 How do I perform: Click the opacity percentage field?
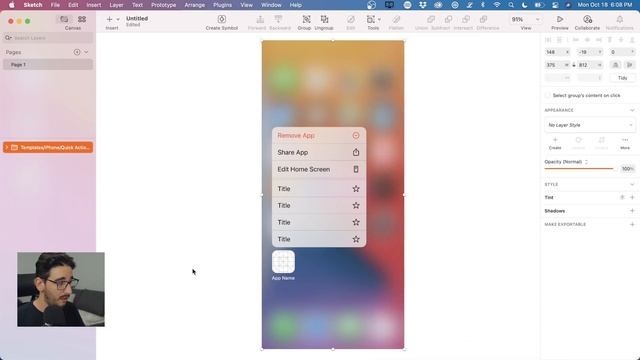627,169
